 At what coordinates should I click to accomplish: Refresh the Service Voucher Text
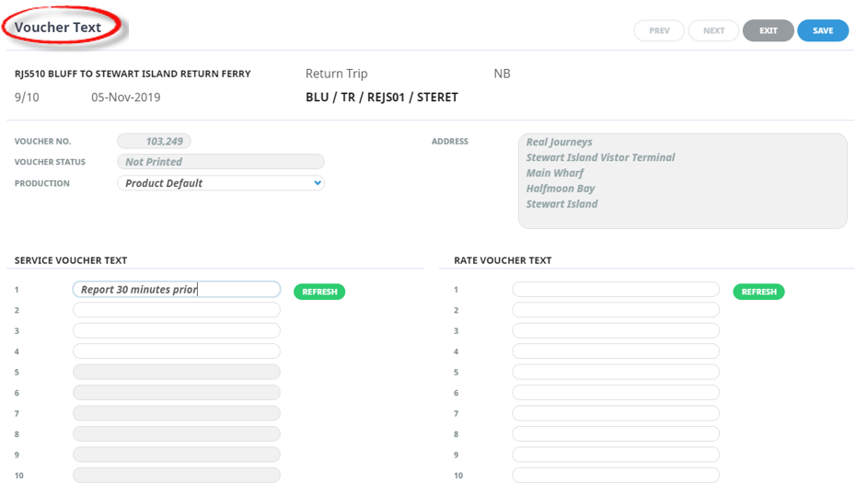(318, 292)
